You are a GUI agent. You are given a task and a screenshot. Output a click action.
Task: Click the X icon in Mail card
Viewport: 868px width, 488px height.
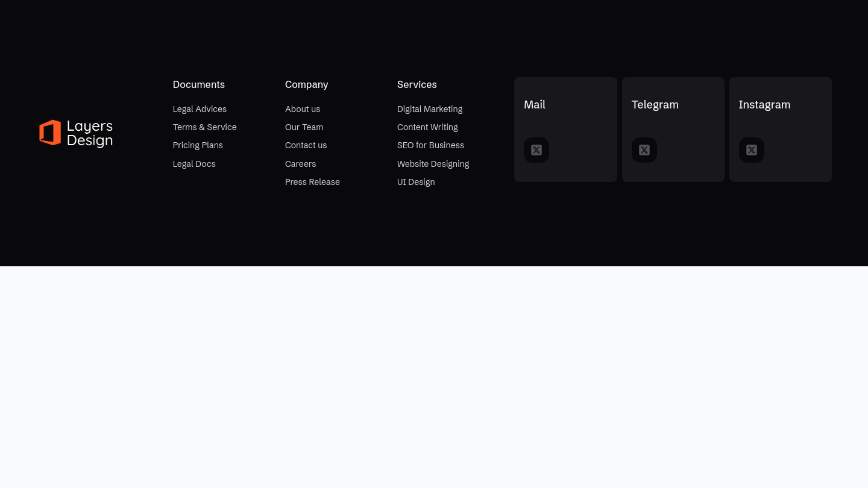point(536,150)
